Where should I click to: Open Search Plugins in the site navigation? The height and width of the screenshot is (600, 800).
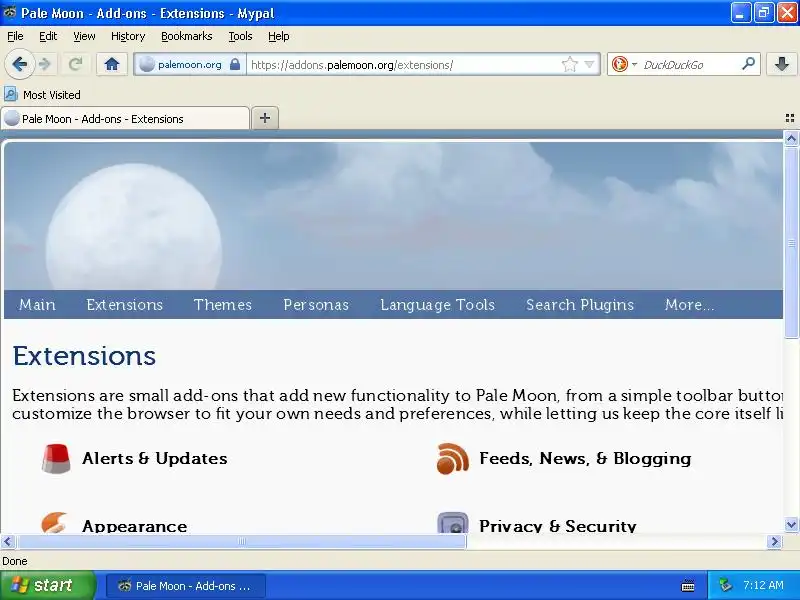click(x=580, y=305)
